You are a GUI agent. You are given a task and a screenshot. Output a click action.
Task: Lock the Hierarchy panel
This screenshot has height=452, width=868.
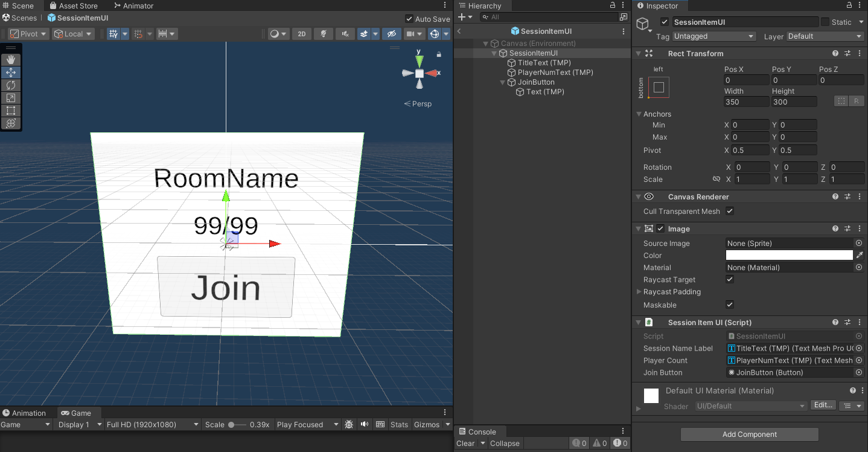(613, 5)
